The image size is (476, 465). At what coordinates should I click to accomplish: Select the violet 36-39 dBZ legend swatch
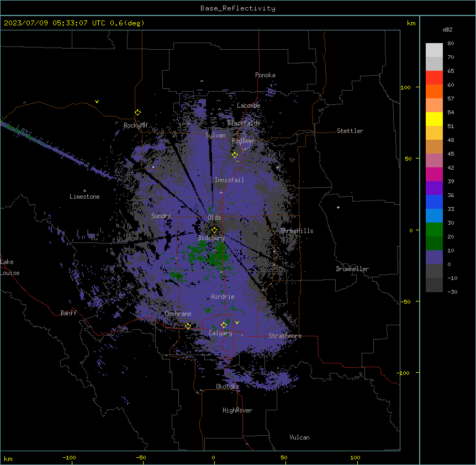pos(434,188)
